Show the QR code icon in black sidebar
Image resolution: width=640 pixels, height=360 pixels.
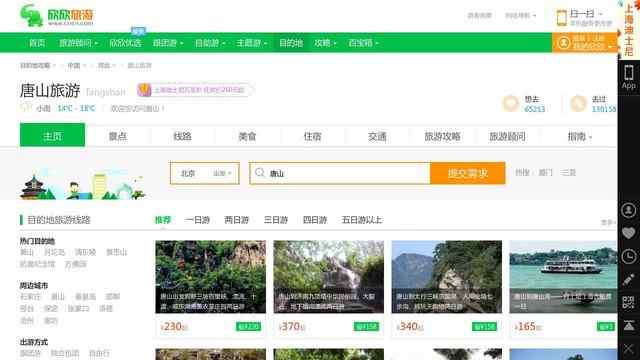[x=629, y=302]
